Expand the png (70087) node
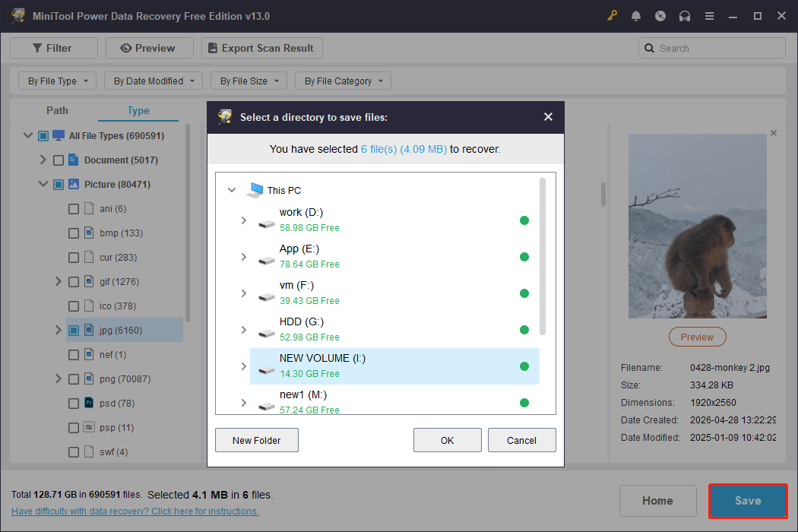 point(58,378)
